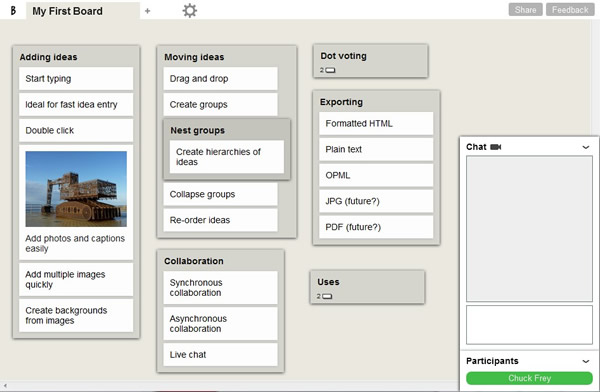This screenshot has width=600, height=392.
Task: Click left arrow of horizontal scrollbar
Action: [x=5, y=386]
